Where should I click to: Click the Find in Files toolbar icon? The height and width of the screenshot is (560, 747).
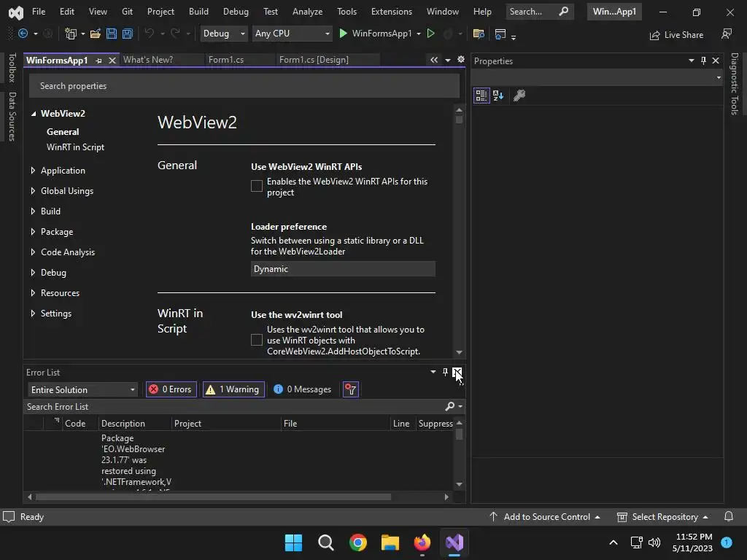click(x=479, y=34)
